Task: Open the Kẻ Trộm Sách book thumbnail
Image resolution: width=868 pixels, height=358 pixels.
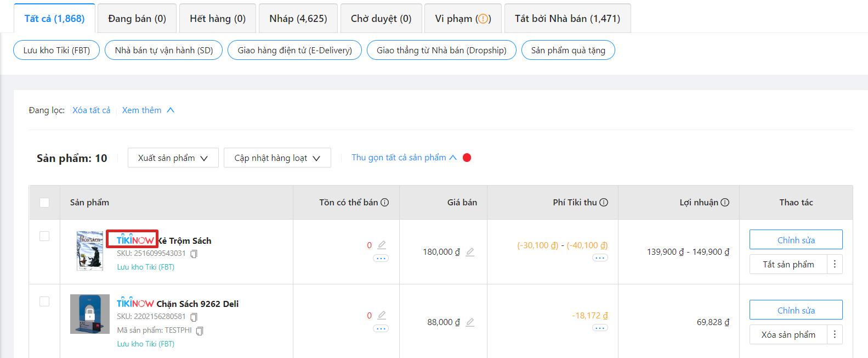Action: point(90,251)
